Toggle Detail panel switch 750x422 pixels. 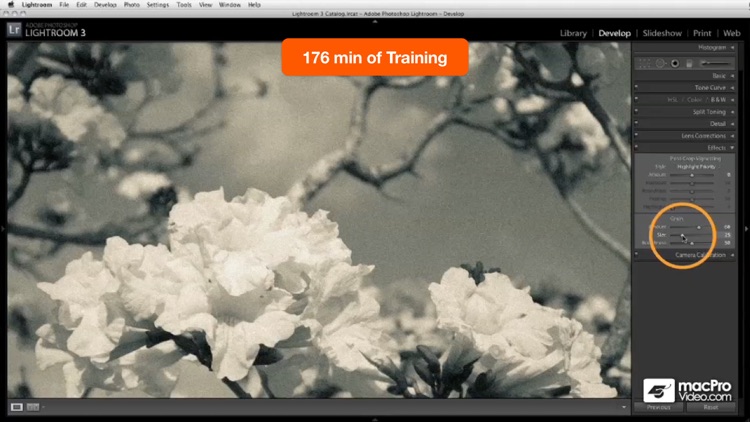coord(636,122)
